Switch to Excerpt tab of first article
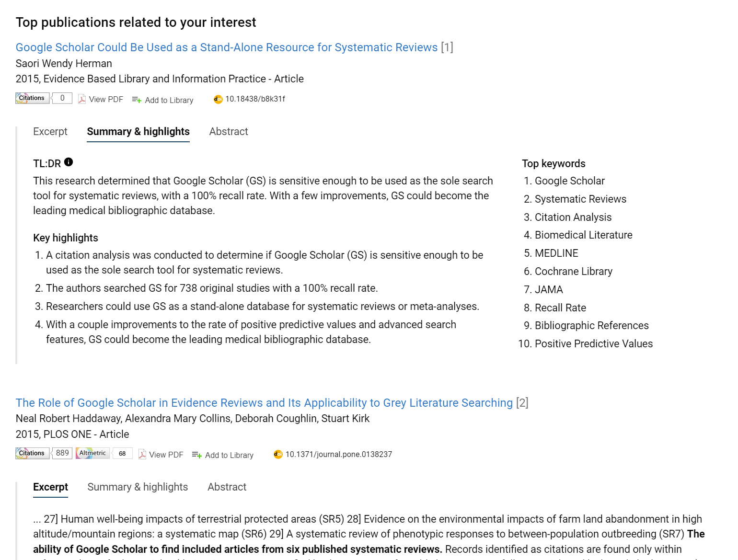This screenshot has height=560, width=738. click(x=50, y=132)
